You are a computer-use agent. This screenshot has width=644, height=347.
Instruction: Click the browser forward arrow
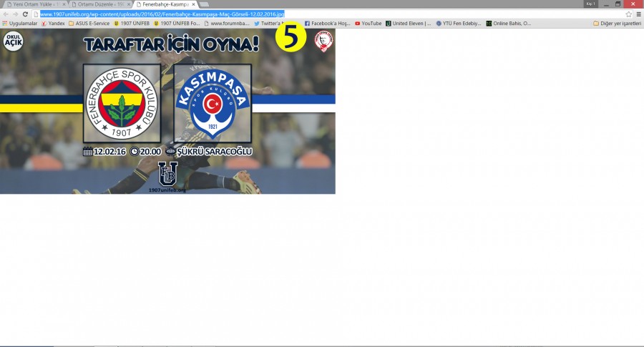(x=15, y=14)
